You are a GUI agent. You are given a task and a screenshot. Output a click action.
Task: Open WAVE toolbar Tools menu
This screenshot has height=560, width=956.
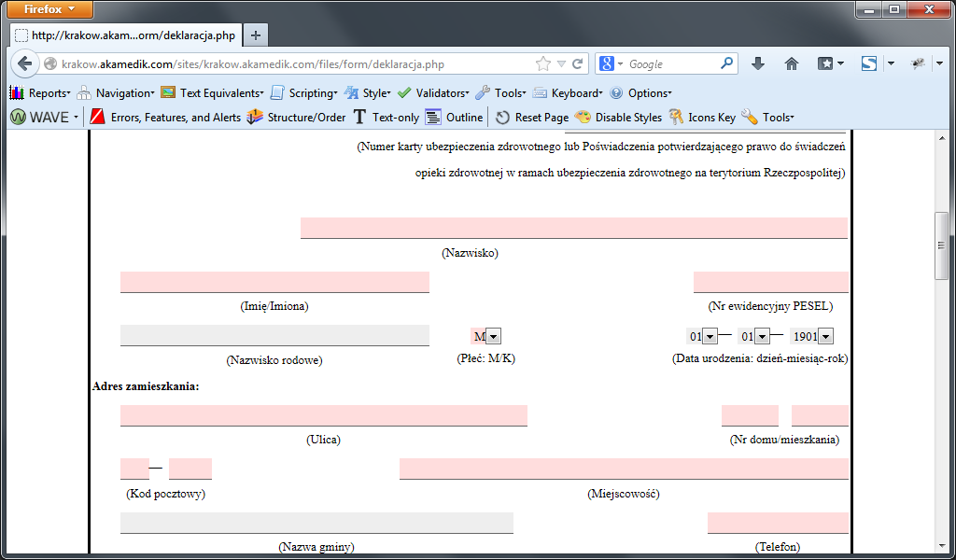[x=767, y=117]
